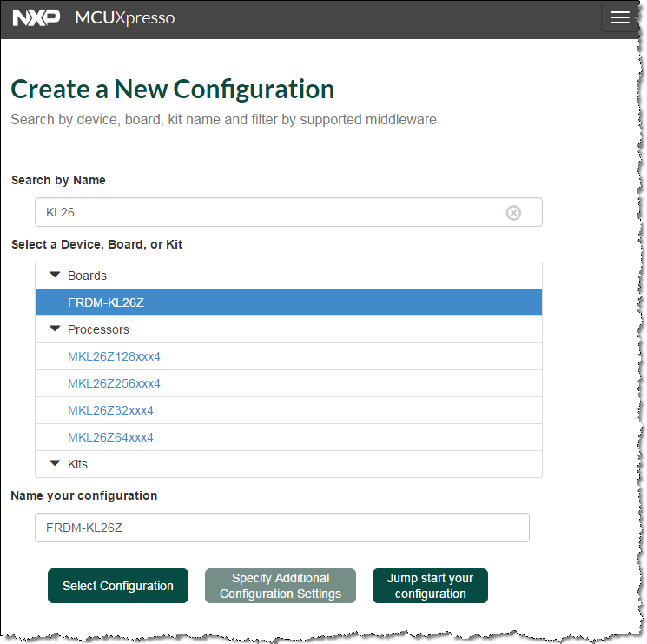Image resolution: width=647 pixels, height=644 pixels.
Task: Click the NXP logo
Action: coord(36,17)
